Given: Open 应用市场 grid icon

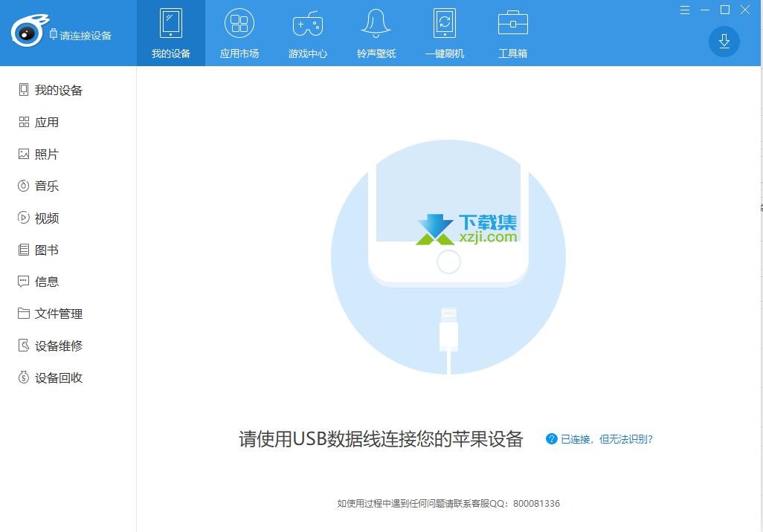Looking at the screenshot, I should pos(239,23).
